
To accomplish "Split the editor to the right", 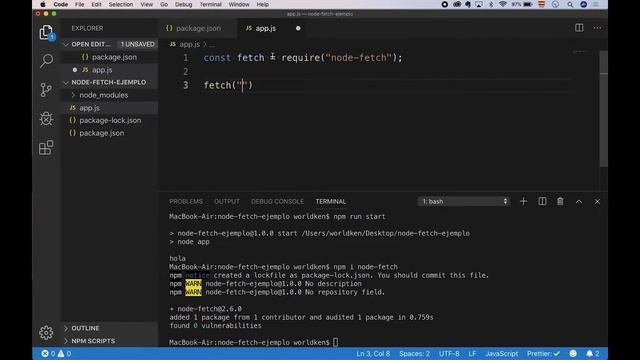I will 579,28.
